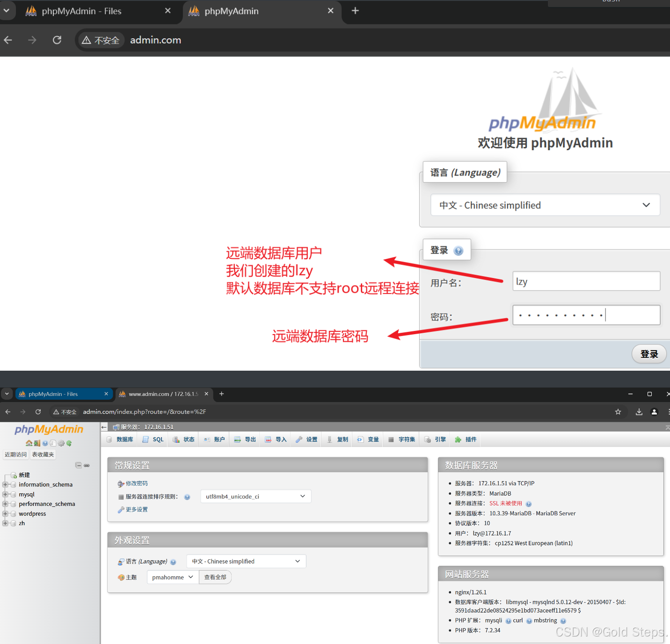Expand zh database tree node
Viewport: 670px width, 644px height.
coord(5,523)
